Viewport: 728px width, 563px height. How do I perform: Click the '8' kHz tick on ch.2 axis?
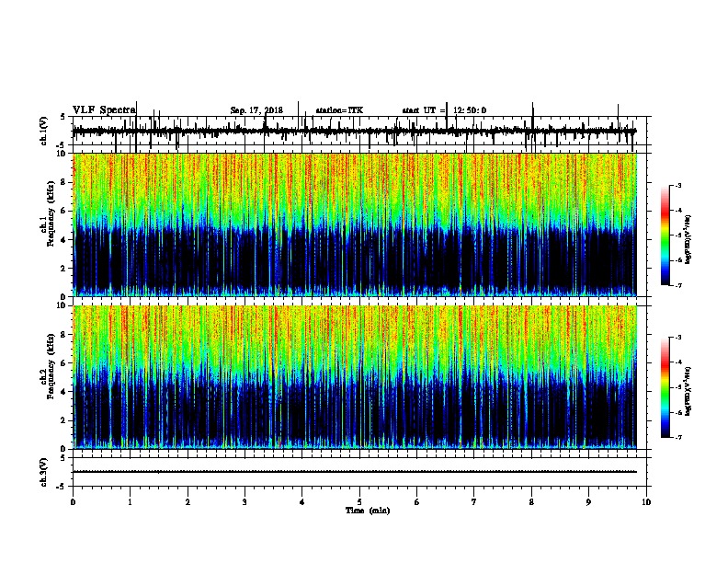click(x=63, y=335)
